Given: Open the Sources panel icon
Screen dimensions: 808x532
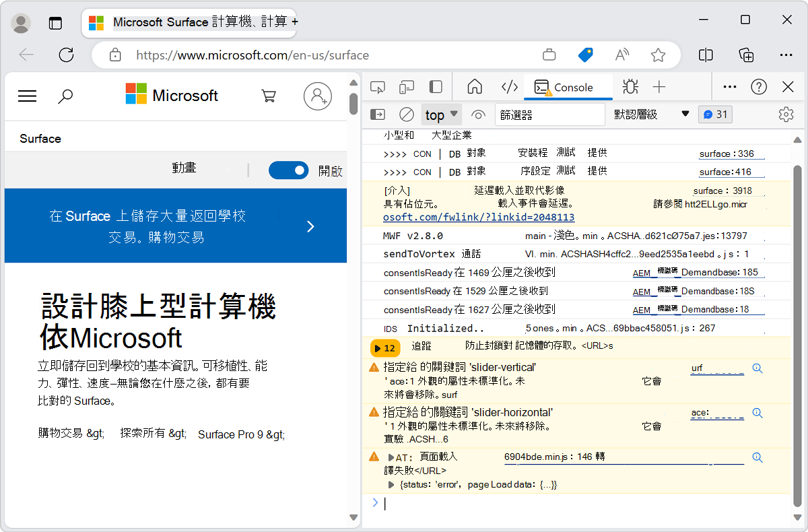Looking at the screenshot, I should click(x=510, y=86).
